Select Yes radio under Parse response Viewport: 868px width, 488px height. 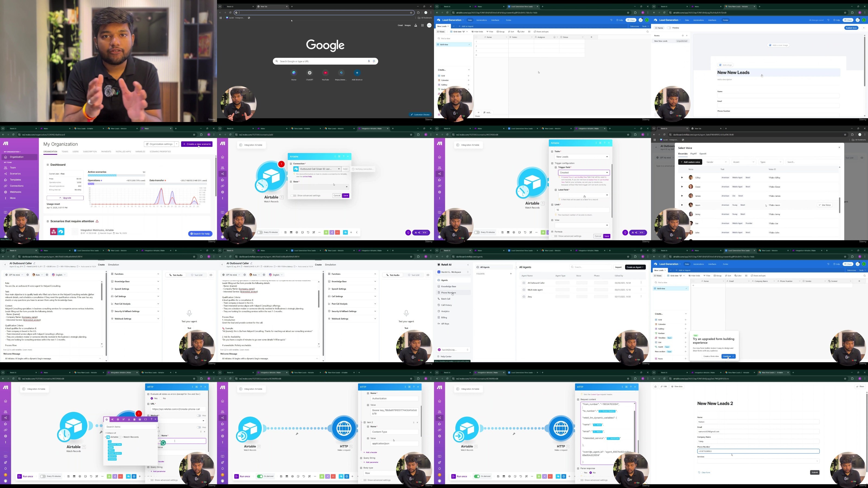[x=582, y=473]
